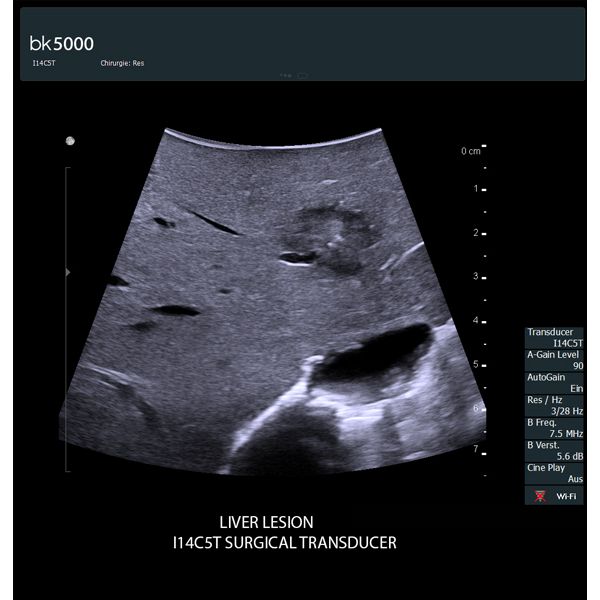Click the vertical gain bar left of image
The width and height of the screenshot is (600, 600).
click(x=67, y=320)
